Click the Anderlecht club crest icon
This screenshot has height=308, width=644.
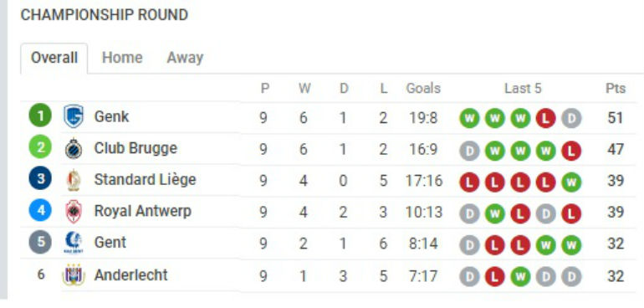74,275
